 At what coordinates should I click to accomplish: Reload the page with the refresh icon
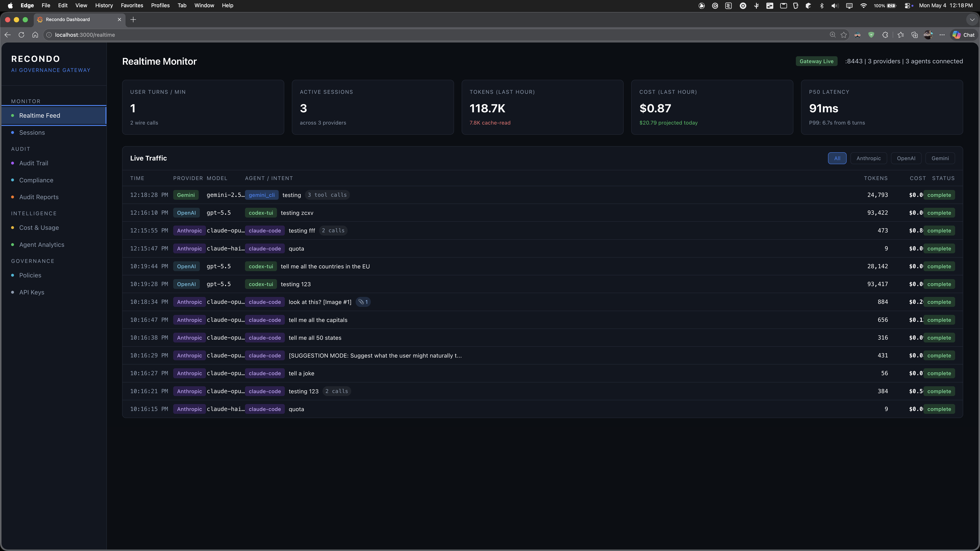(x=21, y=35)
